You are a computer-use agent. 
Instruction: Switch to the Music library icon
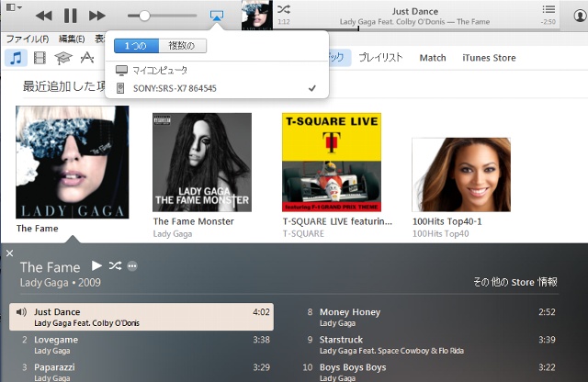coord(17,58)
